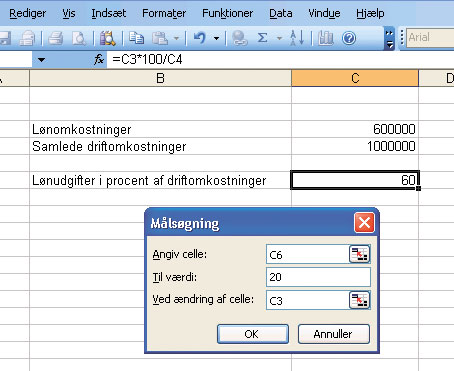
Task: Click the Print icon
Action: [56, 38]
